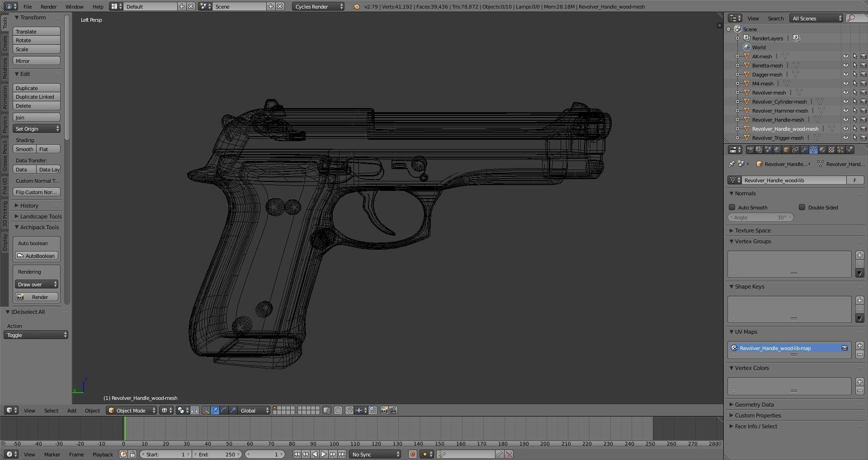Open the No Sync playback dropdown
868x460 pixels.
tap(375, 454)
